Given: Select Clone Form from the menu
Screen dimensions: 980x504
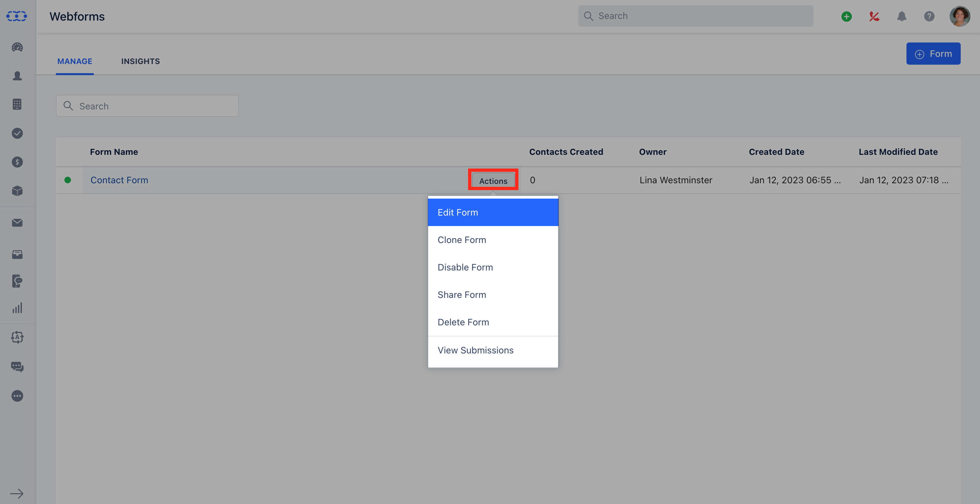Looking at the screenshot, I should click(493, 240).
